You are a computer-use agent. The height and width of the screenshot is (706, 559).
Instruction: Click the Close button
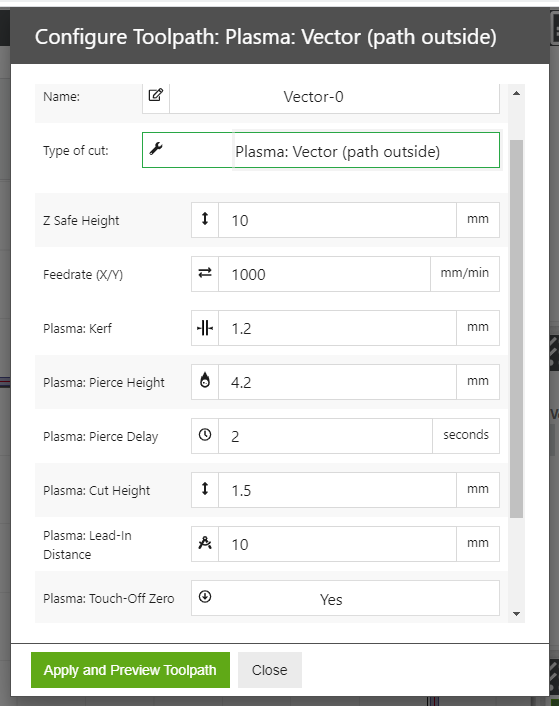click(270, 670)
